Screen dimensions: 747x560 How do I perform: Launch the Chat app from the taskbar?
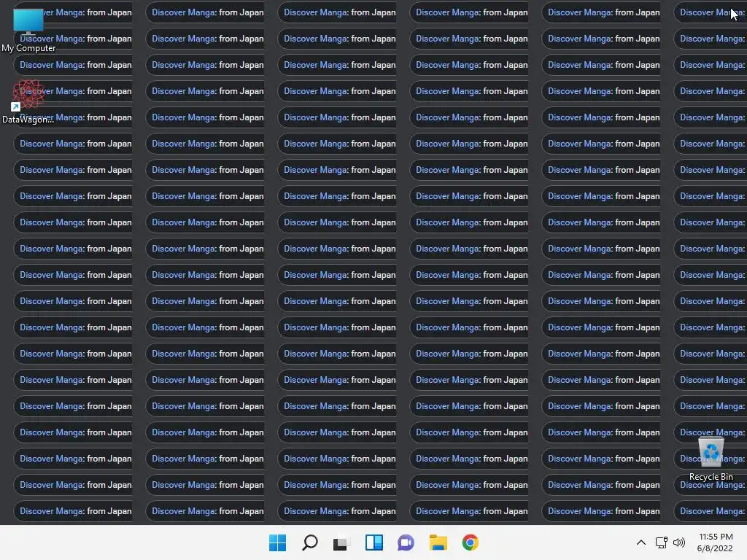point(406,542)
